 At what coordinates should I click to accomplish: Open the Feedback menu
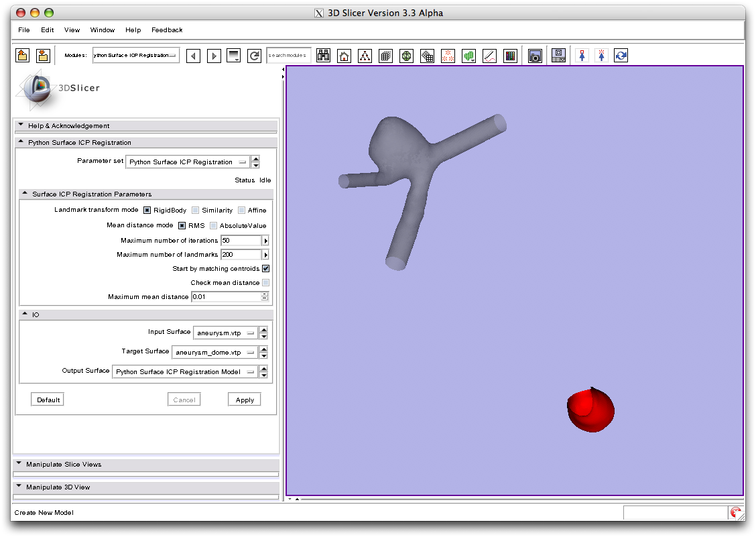167,30
